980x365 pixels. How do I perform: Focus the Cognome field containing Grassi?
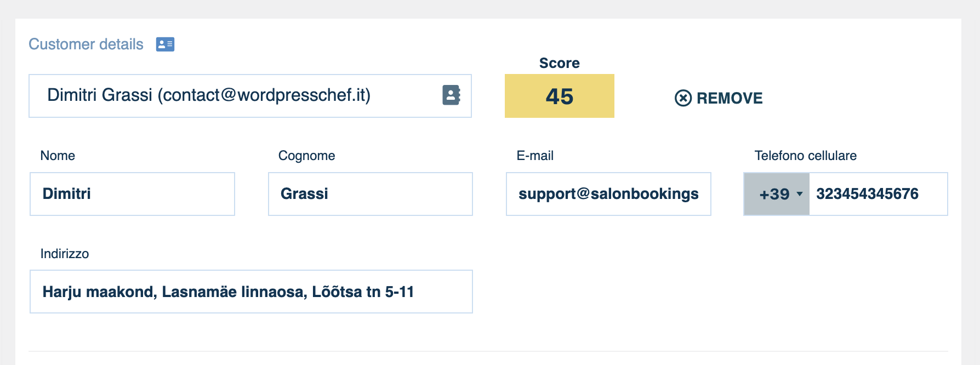click(x=370, y=194)
